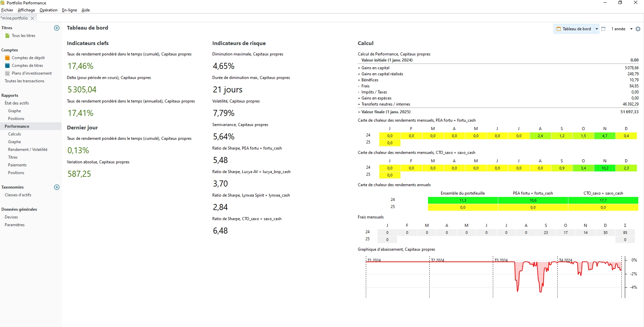Click the Dernier jour section heading

(82, 128)
